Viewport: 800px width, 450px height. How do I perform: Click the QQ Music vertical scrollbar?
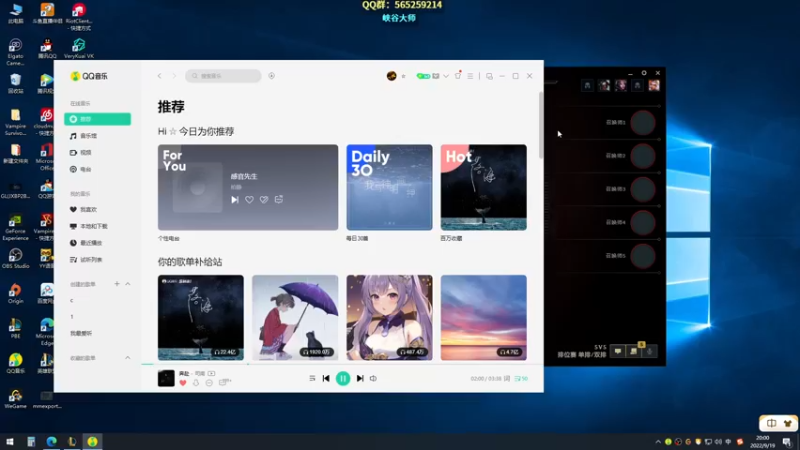541,125
